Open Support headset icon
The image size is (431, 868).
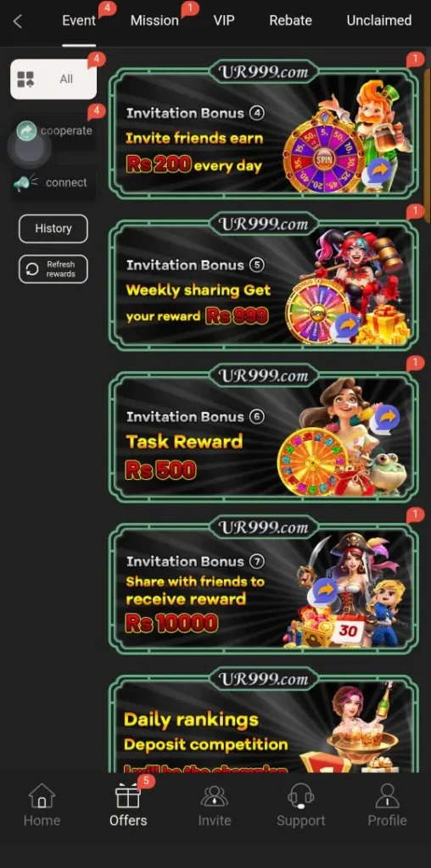tap(301, 797)
